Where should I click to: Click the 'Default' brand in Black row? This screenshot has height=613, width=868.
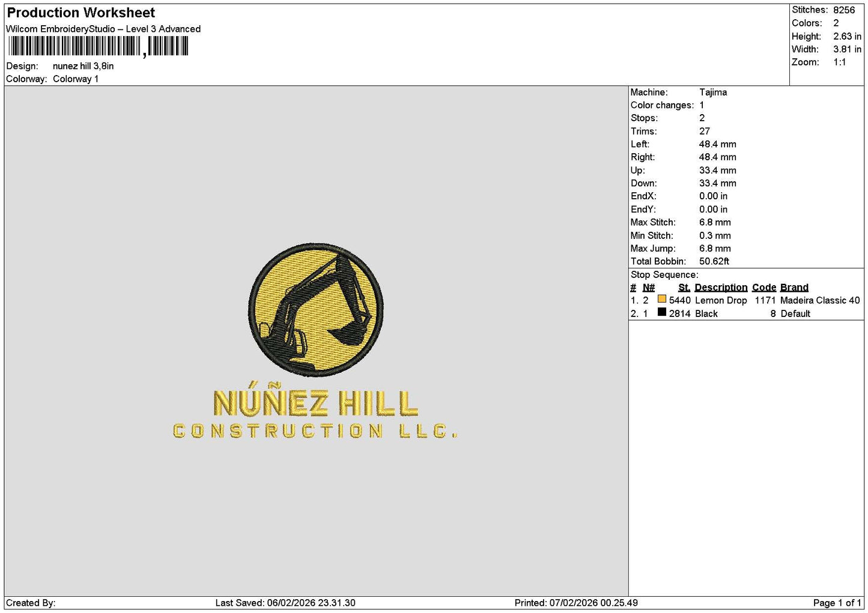click(x=795, y=314)
